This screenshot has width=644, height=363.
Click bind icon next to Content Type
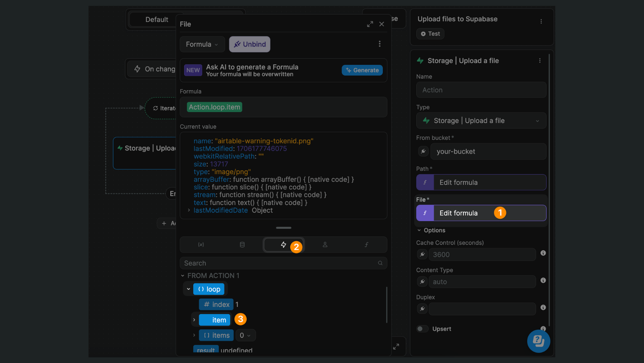pyautogui.click(x=422, y=282)
